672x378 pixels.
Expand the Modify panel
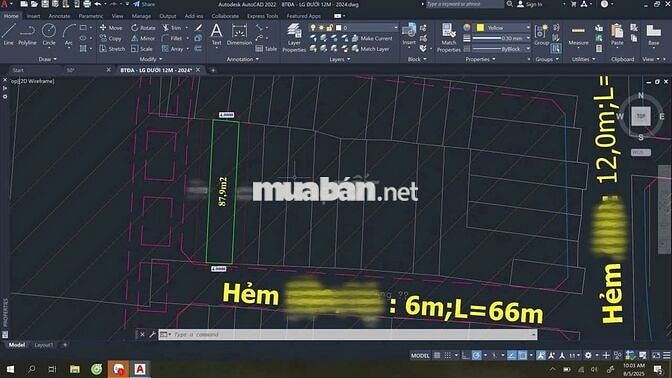pyautogui.click(x=151, y=59)
